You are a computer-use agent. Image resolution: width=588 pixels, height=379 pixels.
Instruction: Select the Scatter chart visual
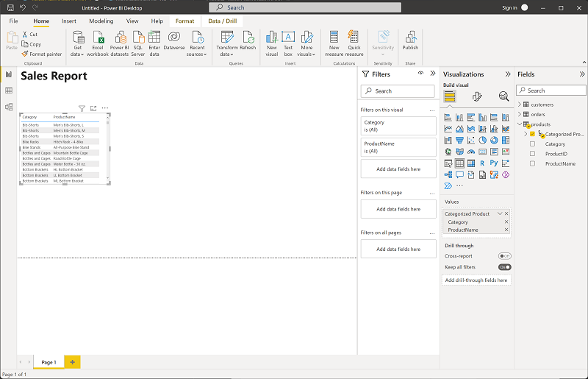471,141
